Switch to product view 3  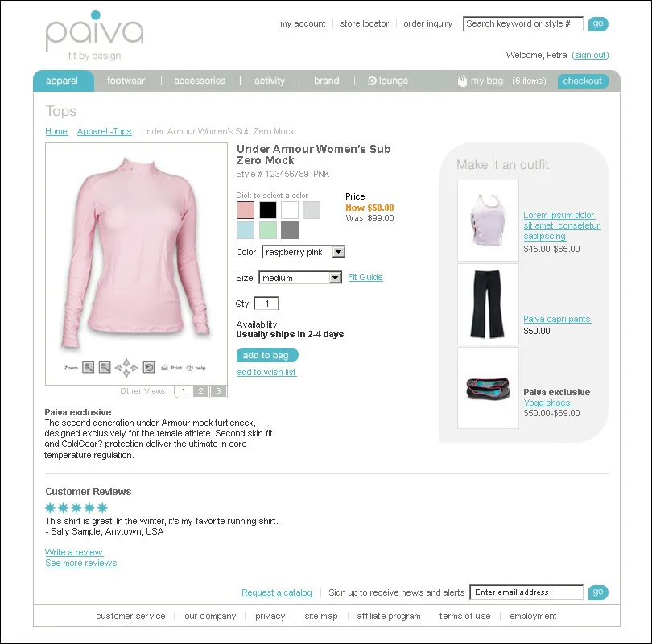(218, 391)
